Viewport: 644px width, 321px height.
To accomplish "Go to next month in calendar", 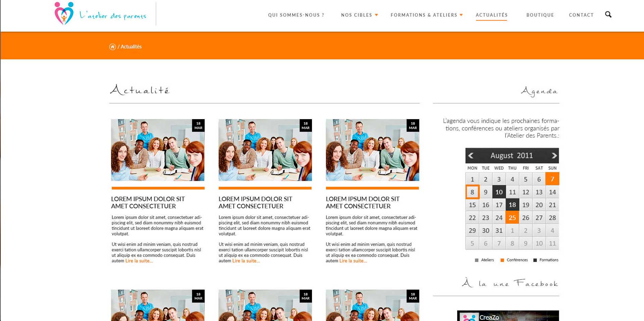I will point(554,156).
